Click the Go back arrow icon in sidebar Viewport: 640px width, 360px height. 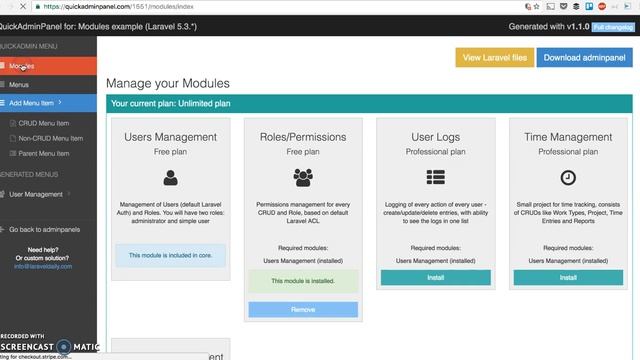coord(2,229)
